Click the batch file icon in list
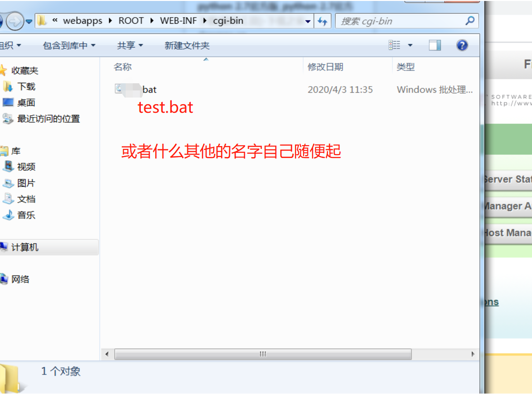532x394 pixels. point(119,89)
